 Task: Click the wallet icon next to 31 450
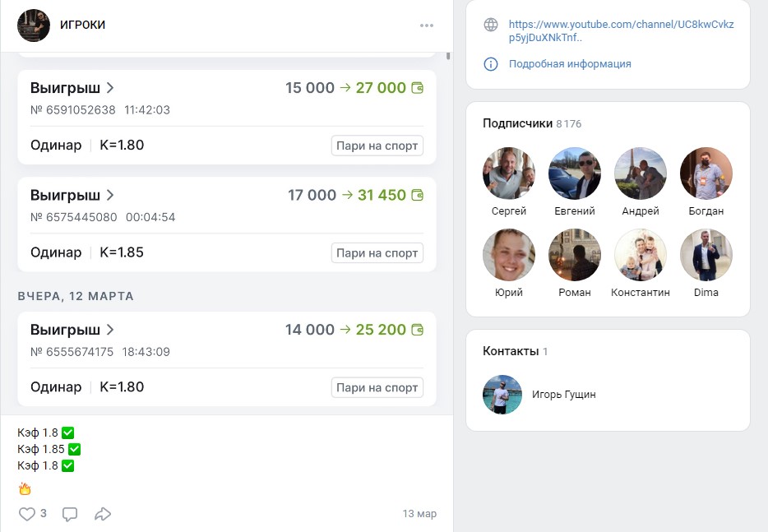click(x=418, y=196)
